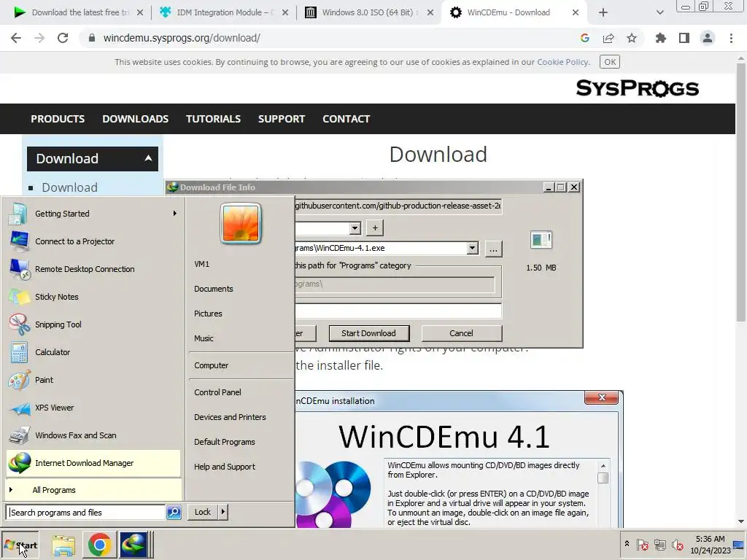Launch Sticky Notes
747x560 pixels.
coord(94,297)
